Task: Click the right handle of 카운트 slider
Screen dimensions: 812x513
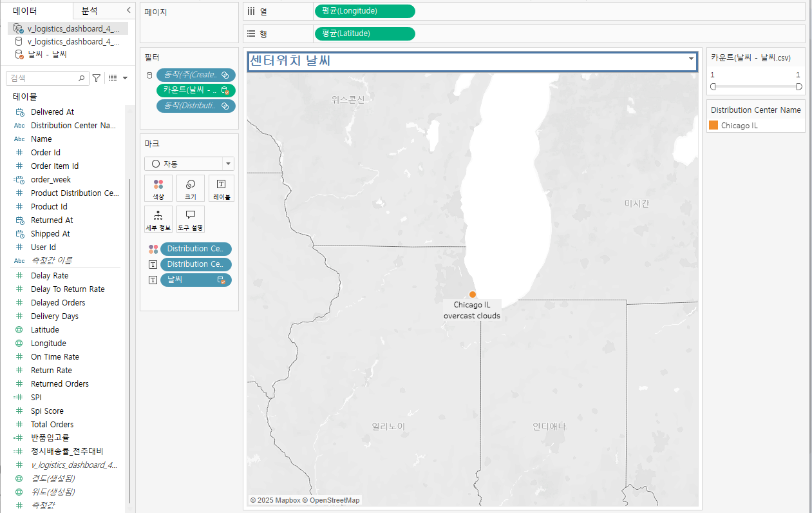Action: point(799,86)
